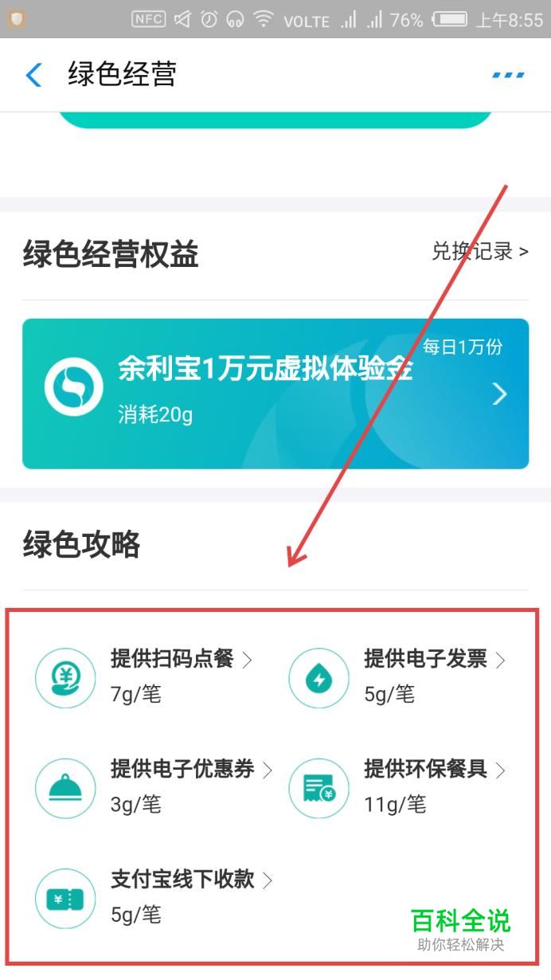Open the three-dot more options menu
551x980 pixels.
click(x=508, y=75)
